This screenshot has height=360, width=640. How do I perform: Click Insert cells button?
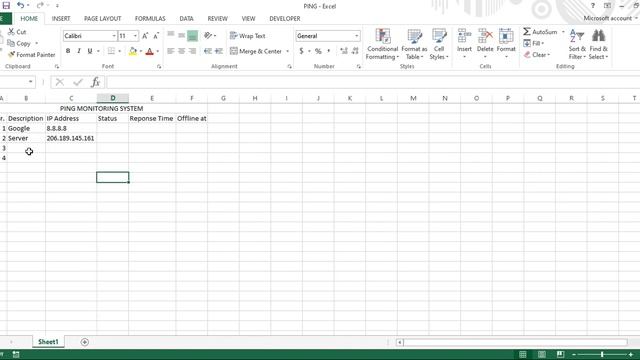464,44
